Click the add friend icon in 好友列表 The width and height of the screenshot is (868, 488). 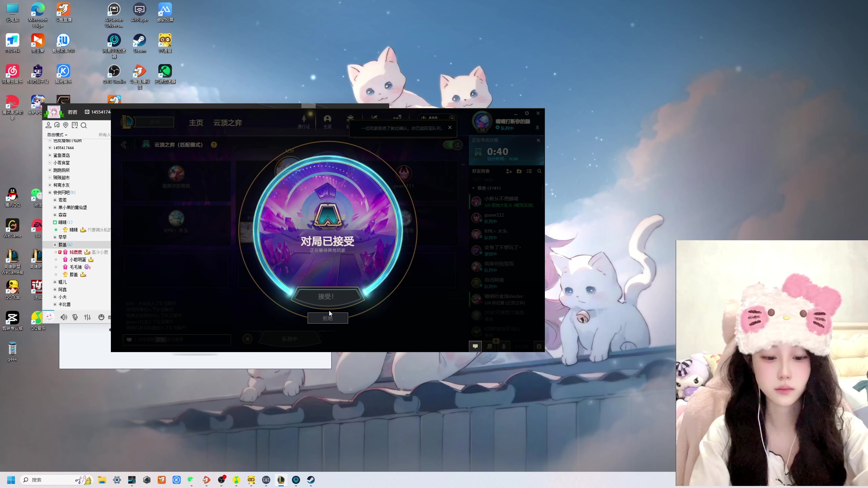[x=509, y=171]
